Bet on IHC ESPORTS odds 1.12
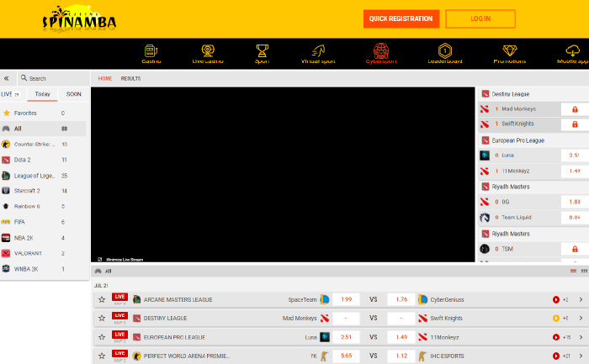The image size is (589, 364). click(401, 356)
